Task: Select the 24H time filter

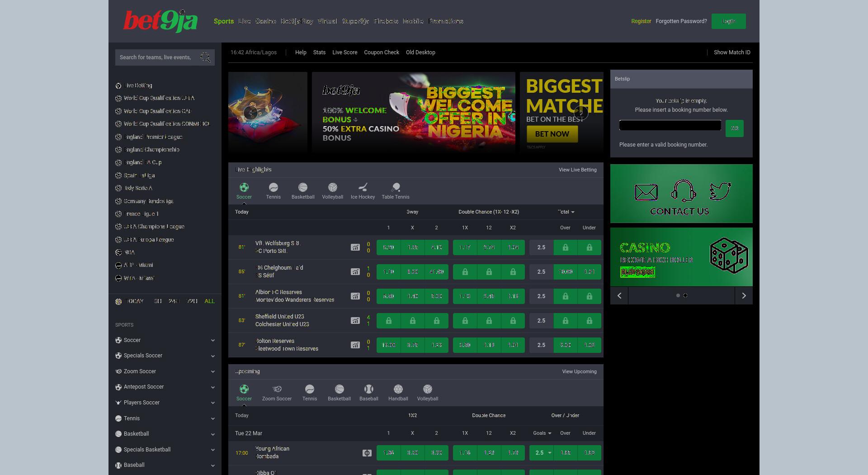Action: [x=174, y=301]
